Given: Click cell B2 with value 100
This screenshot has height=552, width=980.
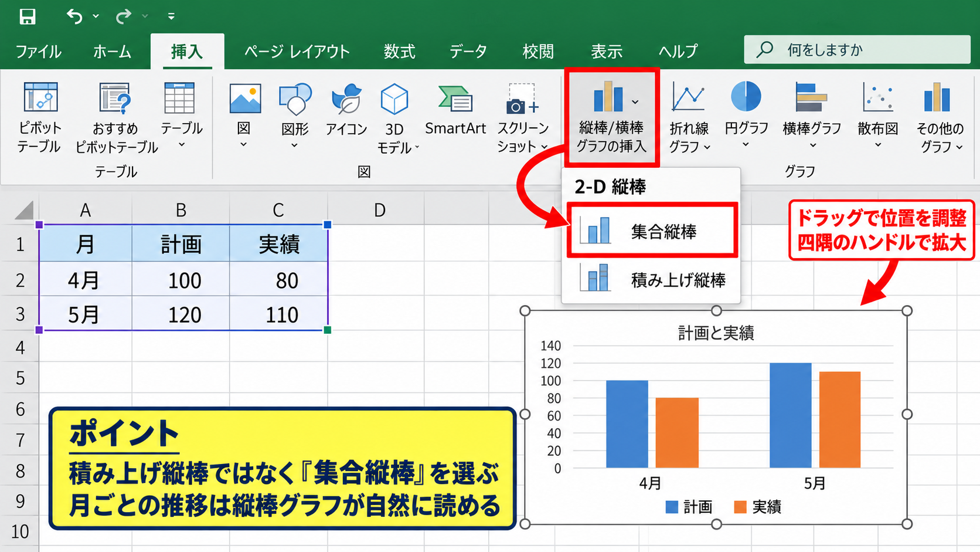Looking at the screenshot, I should (x=181, y=280).
